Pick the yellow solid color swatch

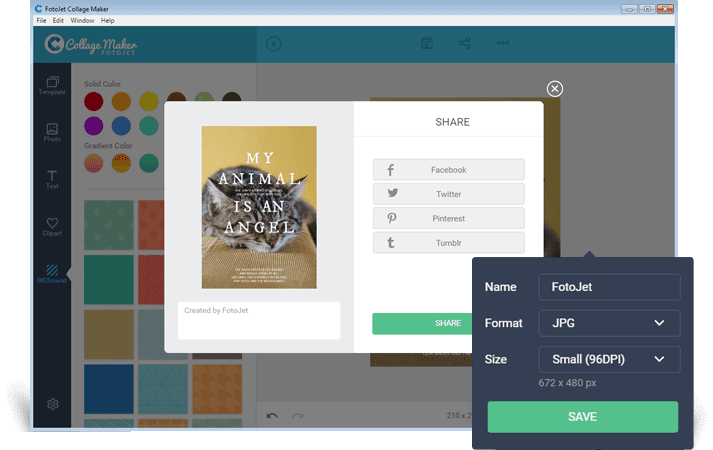click(x=149, y=101)
